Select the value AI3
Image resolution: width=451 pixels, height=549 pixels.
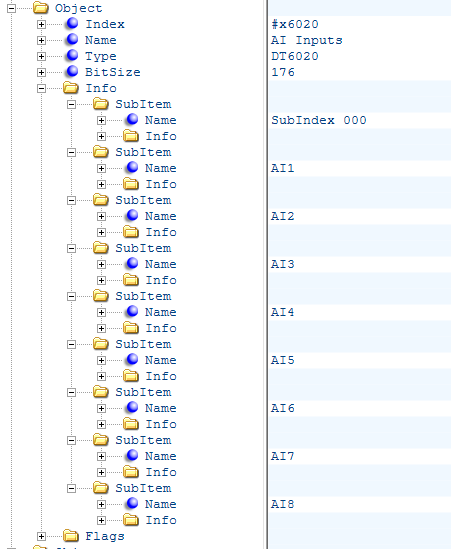(283, 264)
